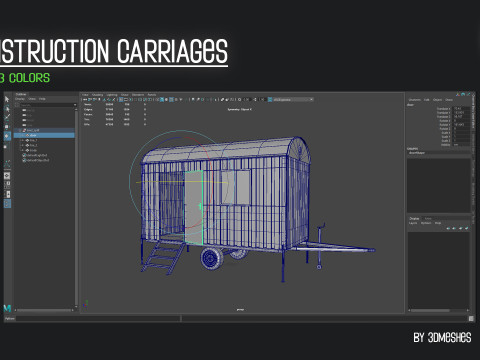Open Script Editor icon at bottom right
This screenshot has height=360, width=480.
coord(471,318)
